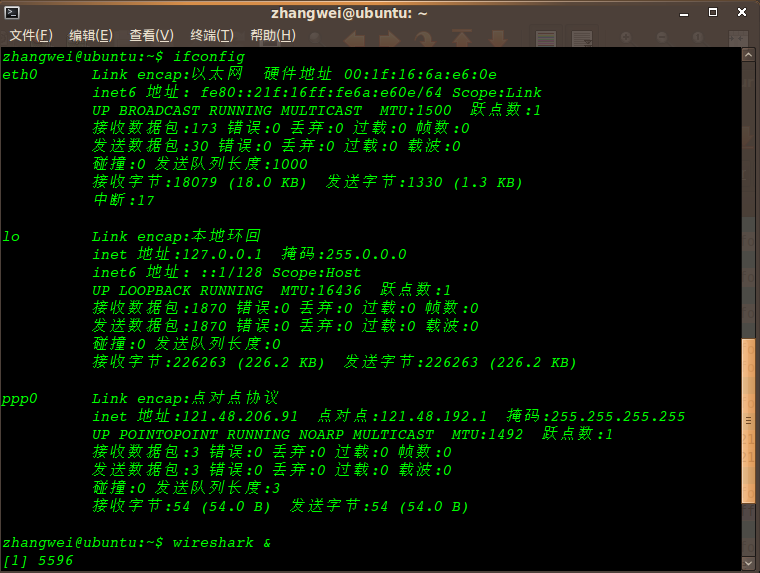The image size is (760, 573).
Task: Click the eth0 interface name
Action: click(20, 75)
